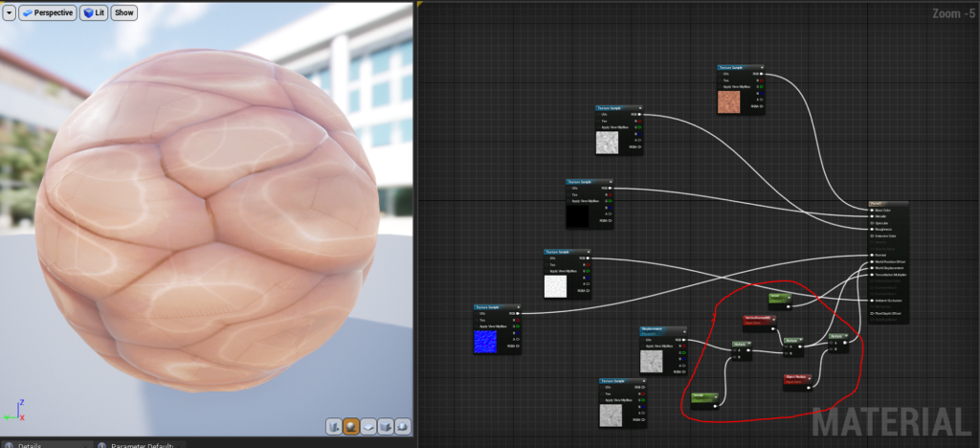The image size is (980, 448).
Task: Use selected mesh teapot preview icon
Action: click(403, 426)
